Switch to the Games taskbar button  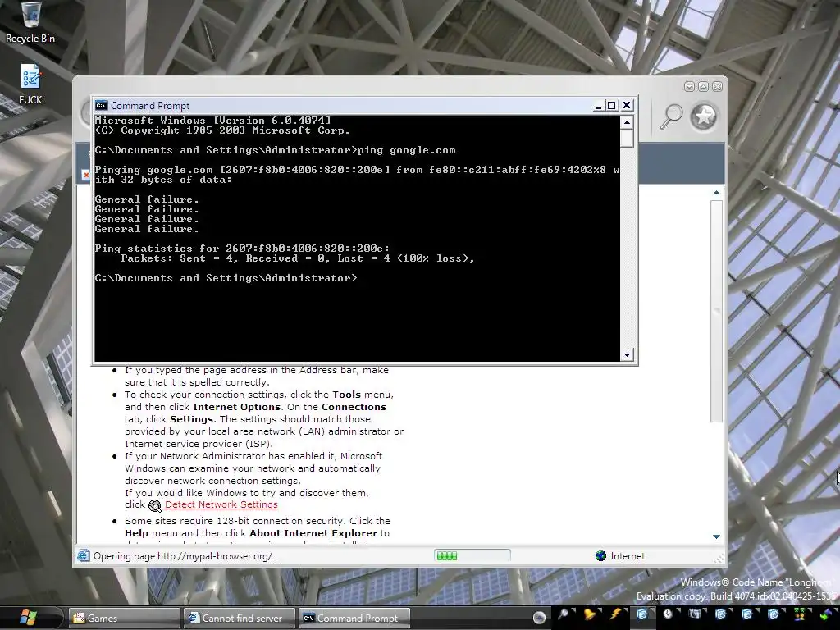click(x=125, y=619)
